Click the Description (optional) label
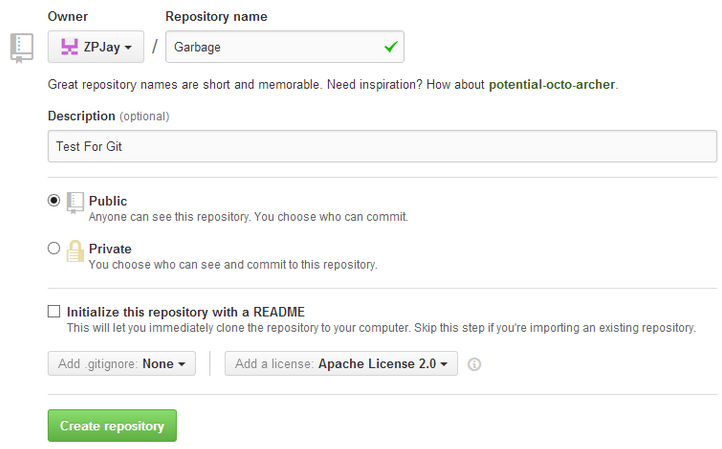The image size is (722, 449). tap(108, 116)
